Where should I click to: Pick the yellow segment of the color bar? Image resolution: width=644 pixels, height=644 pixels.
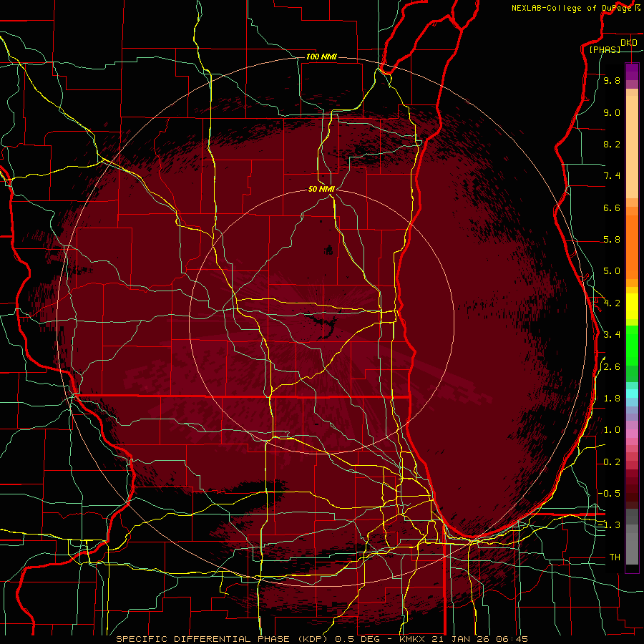point(632,306)
